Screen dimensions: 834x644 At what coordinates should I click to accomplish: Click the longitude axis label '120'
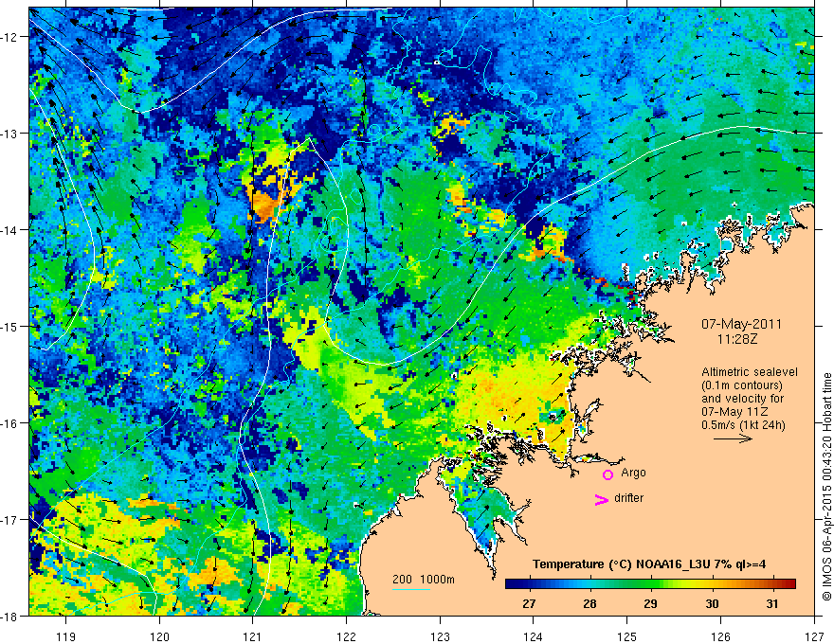point(159,636)
